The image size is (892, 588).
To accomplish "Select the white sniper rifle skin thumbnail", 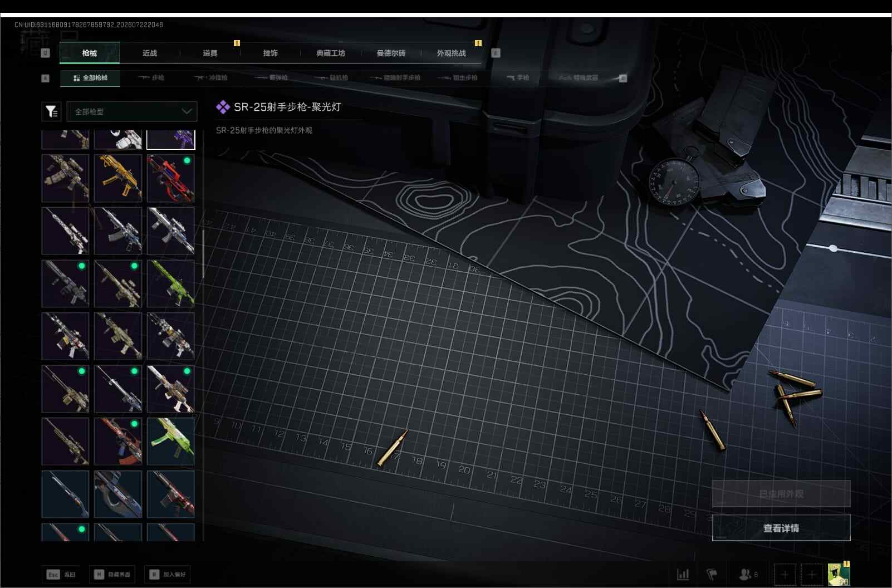I will [65, 231].
